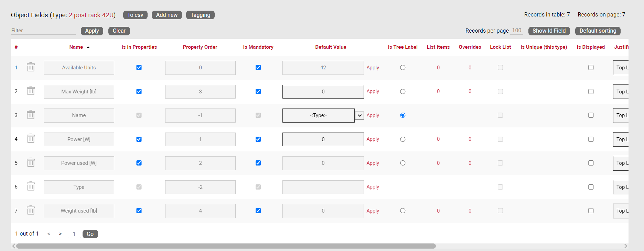Uncheck Is in Properties for Available Units
Screen dimensions: 644x251
tap(139, 68)
